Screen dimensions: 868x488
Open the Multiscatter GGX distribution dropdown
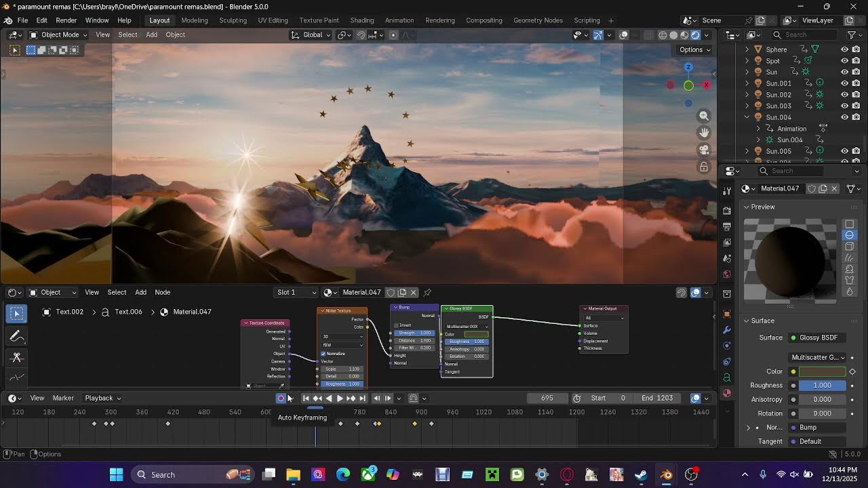[x=818, y=357]
